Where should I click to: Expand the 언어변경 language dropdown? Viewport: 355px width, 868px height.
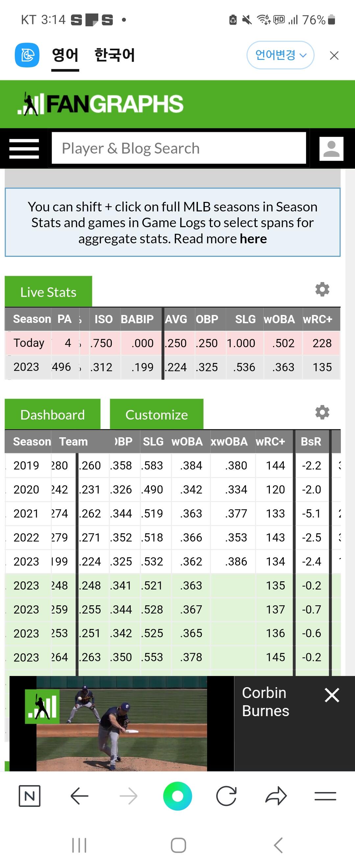tap(280, 55)
